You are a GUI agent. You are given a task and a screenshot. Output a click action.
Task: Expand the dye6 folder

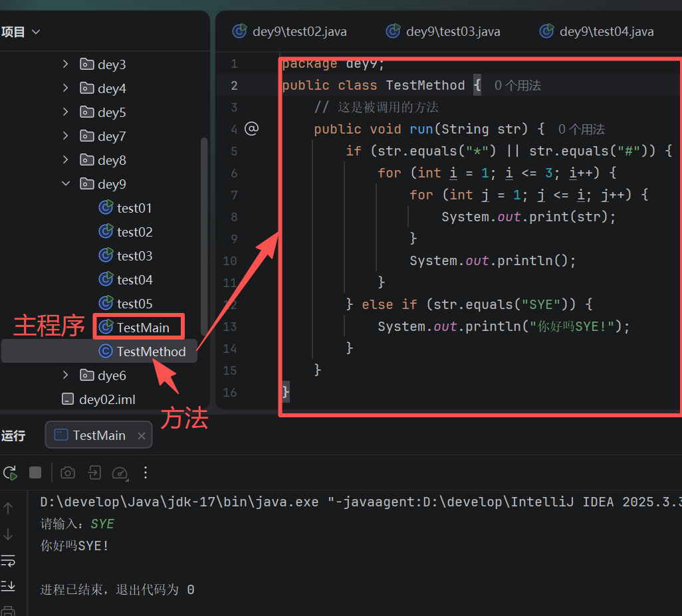coord(65,375)
